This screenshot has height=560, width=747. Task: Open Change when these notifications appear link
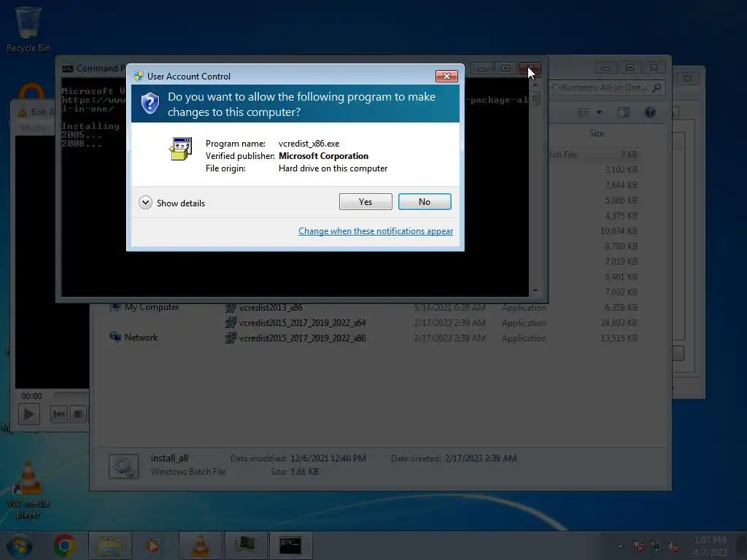coord(376,231)
